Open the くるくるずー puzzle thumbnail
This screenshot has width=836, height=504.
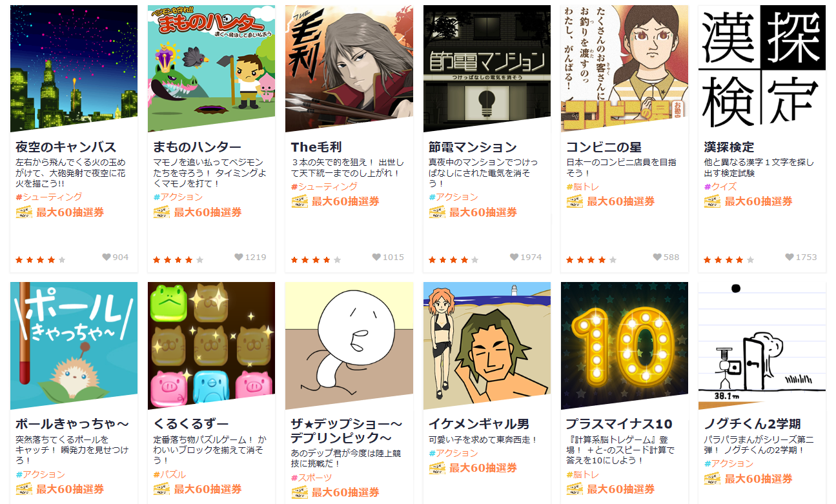(211, 346)
